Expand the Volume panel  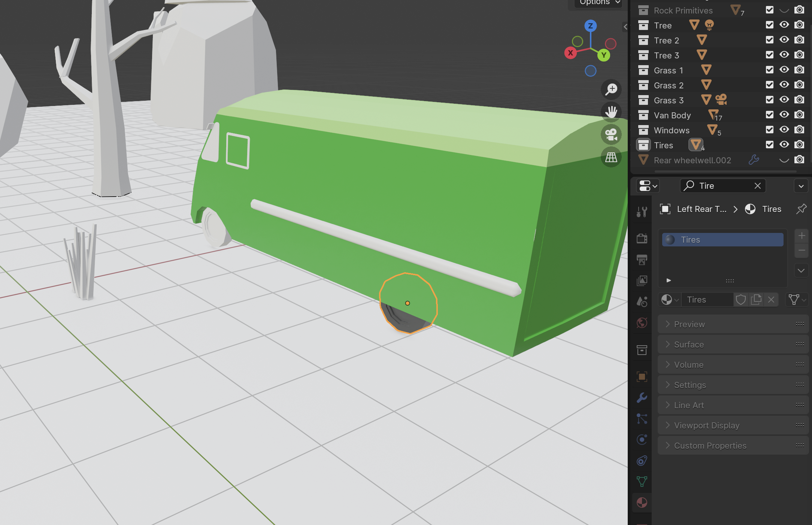coord(733,365)
